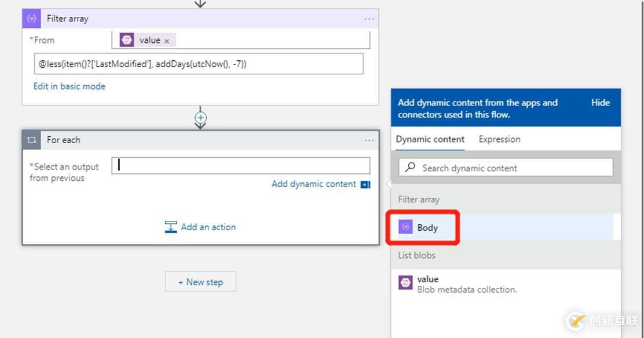Click the Filter array action icon

point(31,19)
